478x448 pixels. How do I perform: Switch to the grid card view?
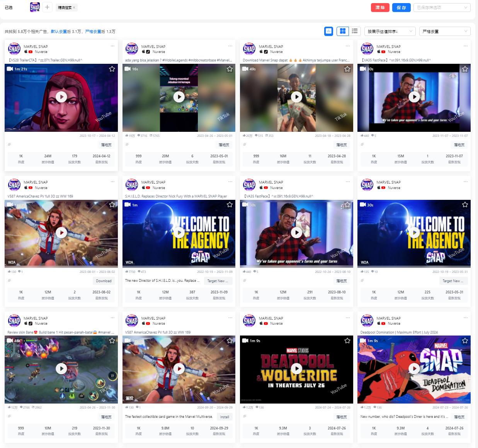click(x=343, y=31)
